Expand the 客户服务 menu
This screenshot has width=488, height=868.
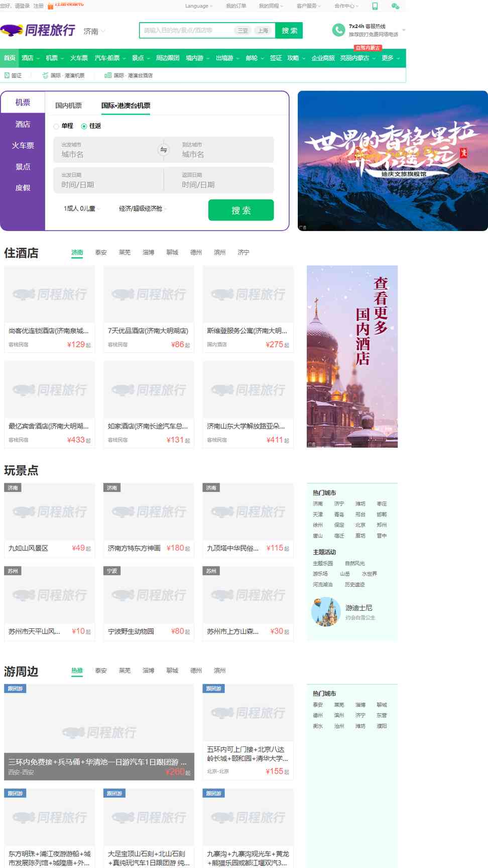pos(309,6)
